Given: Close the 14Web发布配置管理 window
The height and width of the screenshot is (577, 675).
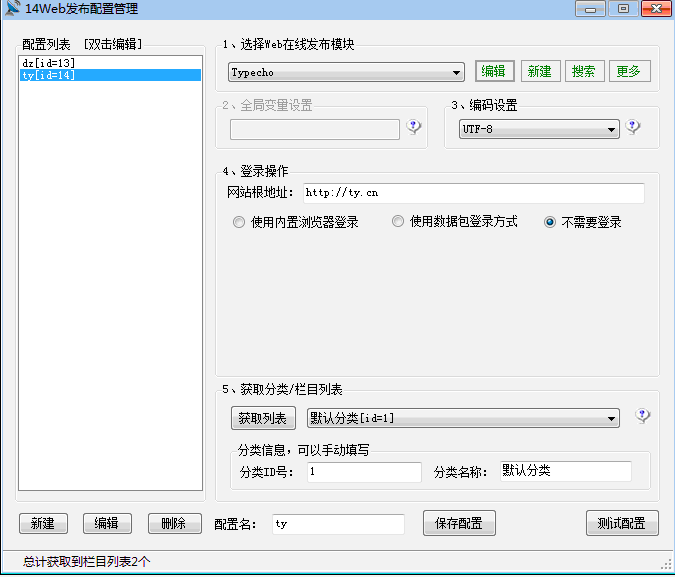Looking at the screenshot, I should click(656, 9).
